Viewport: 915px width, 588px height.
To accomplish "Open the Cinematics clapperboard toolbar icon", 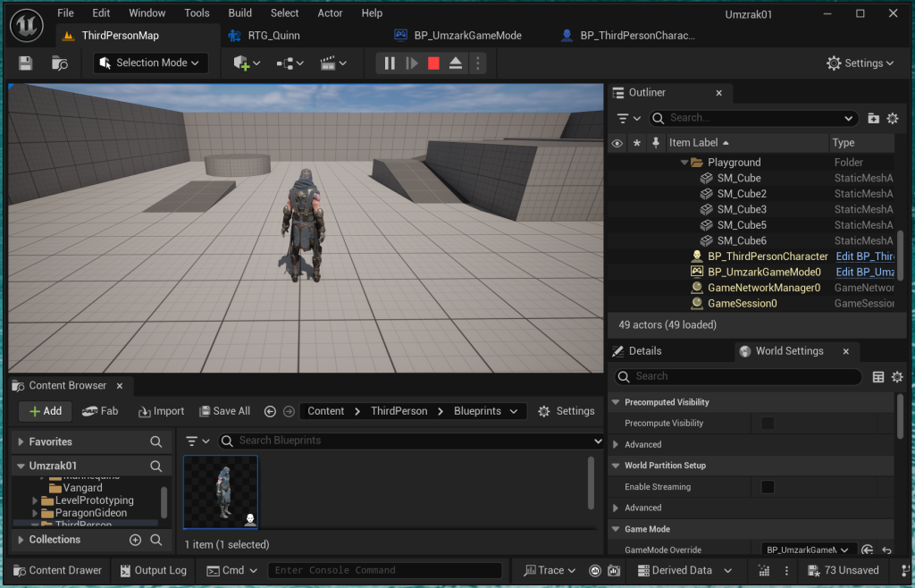I will click(x=333, y=63).
